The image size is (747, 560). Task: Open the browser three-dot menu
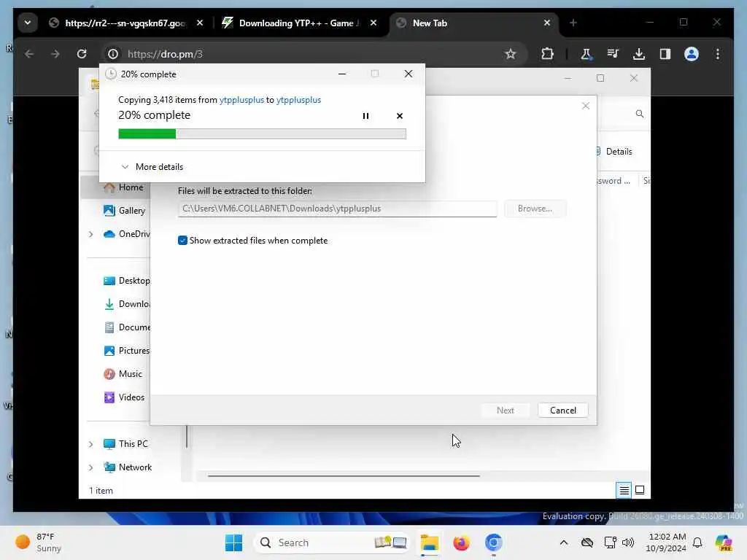coord(718,54)
